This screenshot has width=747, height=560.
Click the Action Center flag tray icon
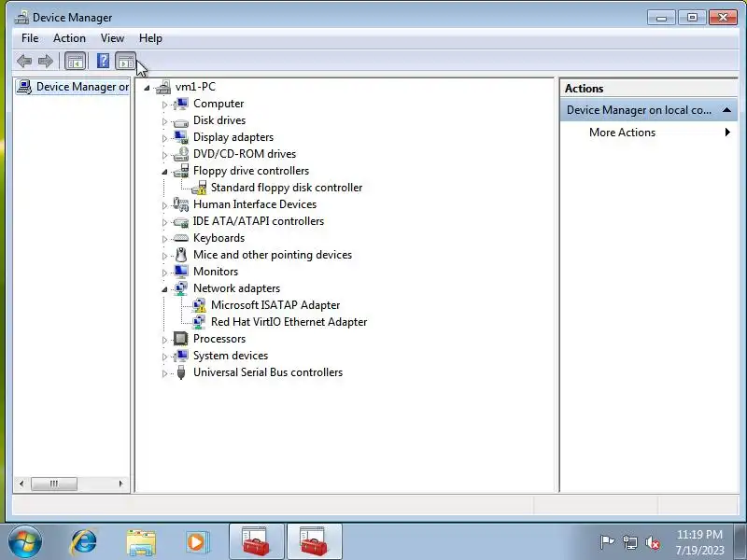pos(607,542)
